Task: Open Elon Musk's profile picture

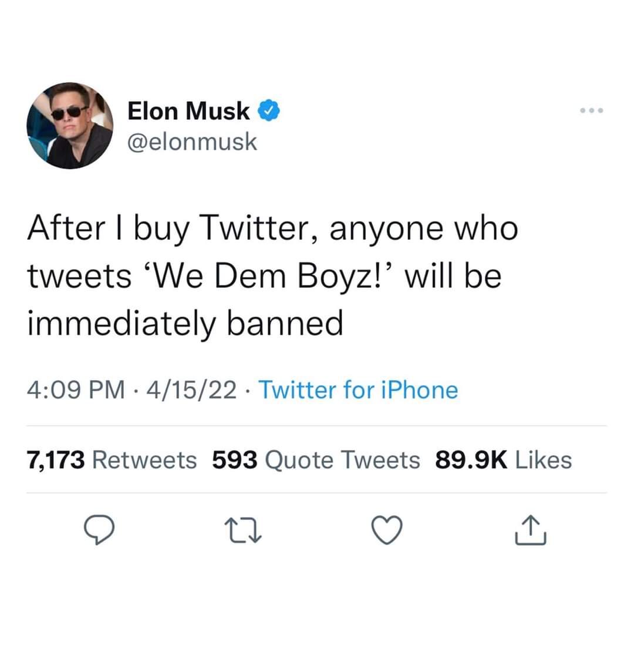Action: click(70, 125)
